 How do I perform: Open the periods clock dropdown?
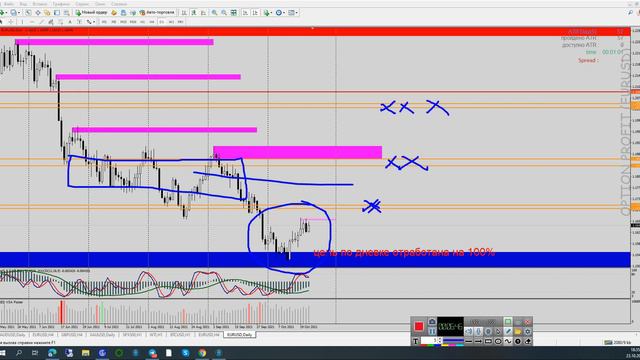280,13
